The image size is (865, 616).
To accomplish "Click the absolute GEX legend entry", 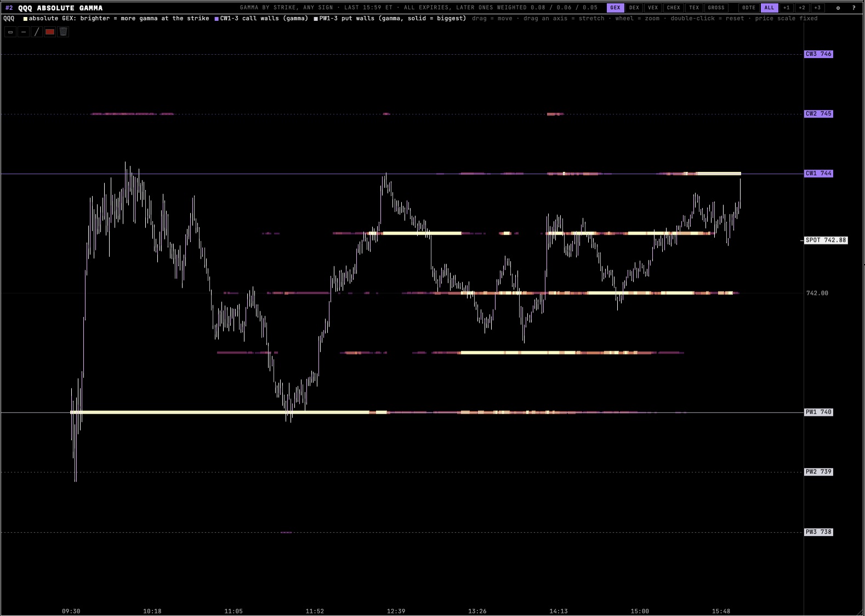I will 116,18.
